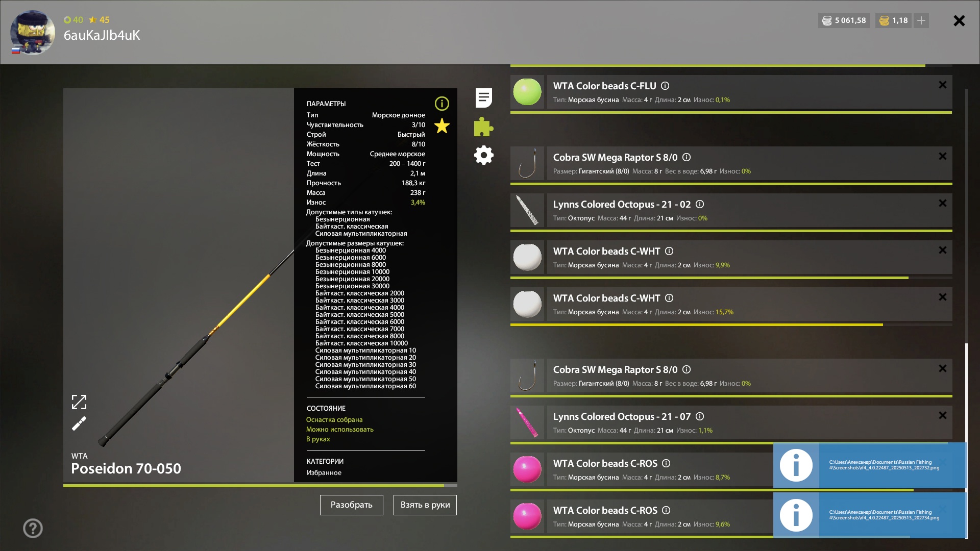
Task: Open info for WTA Color beads C-FLU
Action: click(x=665, y=86)
